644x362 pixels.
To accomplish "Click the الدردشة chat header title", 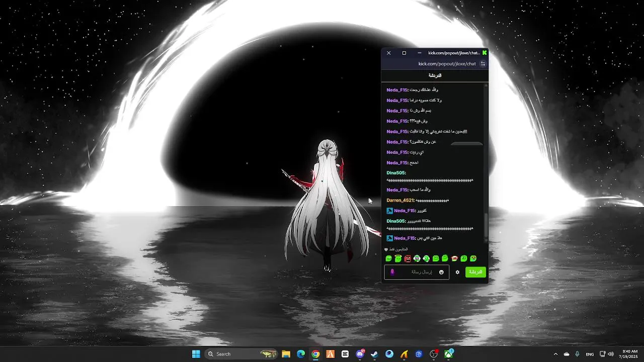I will tap(435, 75).
